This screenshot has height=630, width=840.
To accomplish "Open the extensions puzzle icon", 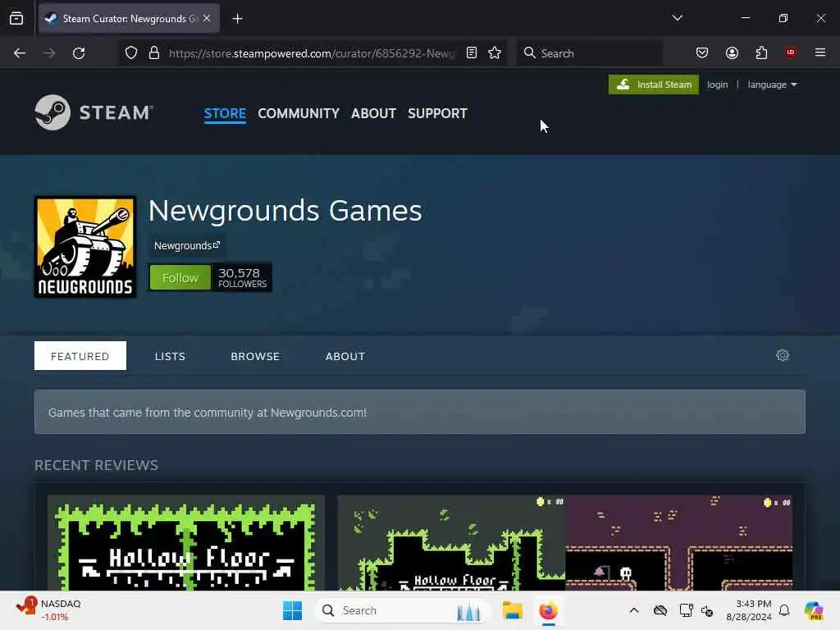I will click(x=761, y=52).
